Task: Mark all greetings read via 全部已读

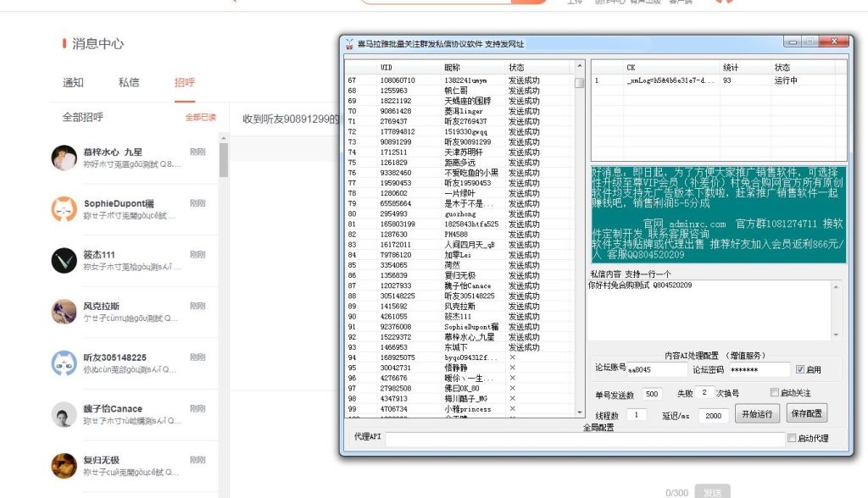Action: [x=201, y=118]
